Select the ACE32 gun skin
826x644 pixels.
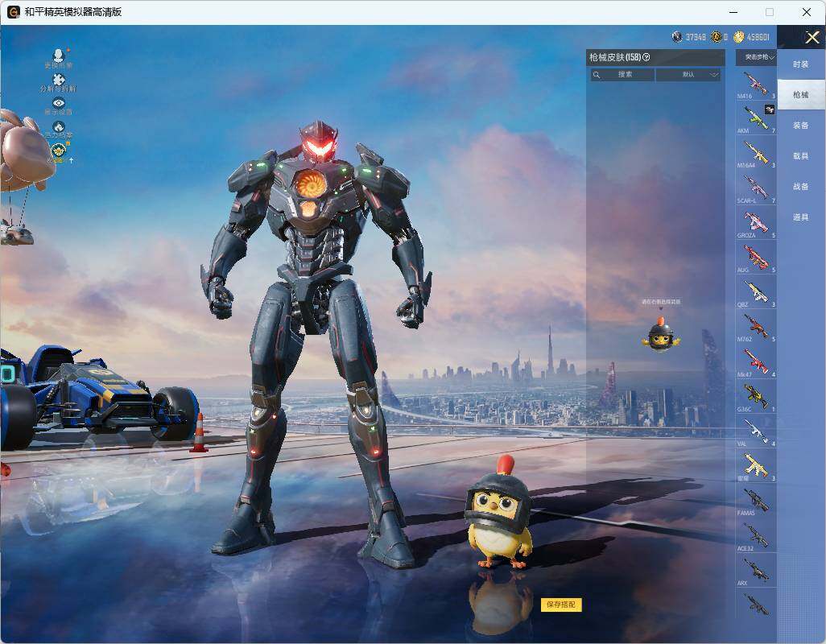(756, 535)
